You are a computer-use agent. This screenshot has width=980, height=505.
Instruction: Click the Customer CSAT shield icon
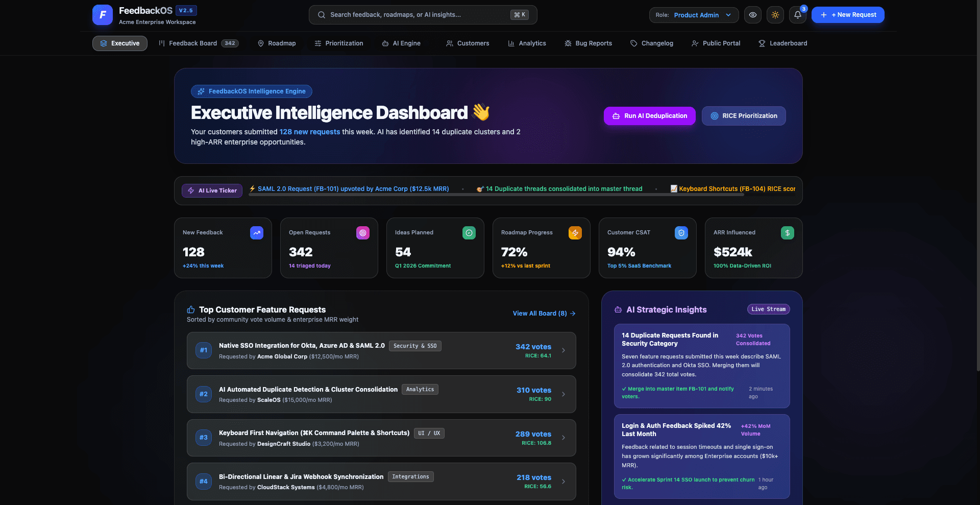pos(681,233)
